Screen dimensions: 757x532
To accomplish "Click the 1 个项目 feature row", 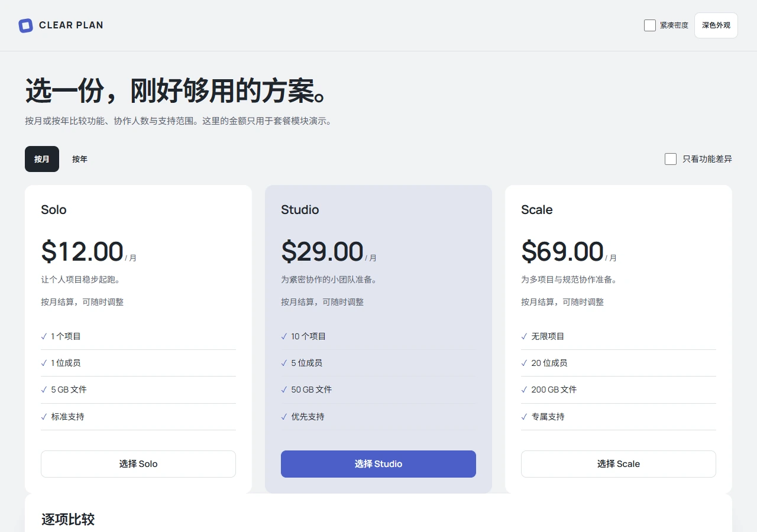I will pyautogui.click(x=138, y=336).
